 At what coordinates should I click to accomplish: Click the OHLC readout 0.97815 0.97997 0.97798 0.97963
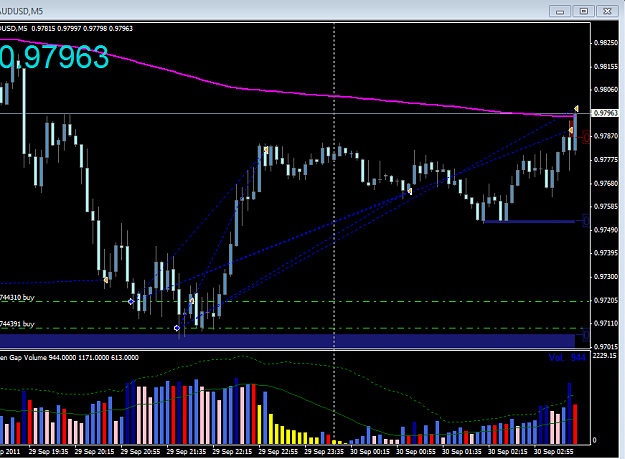82,29
